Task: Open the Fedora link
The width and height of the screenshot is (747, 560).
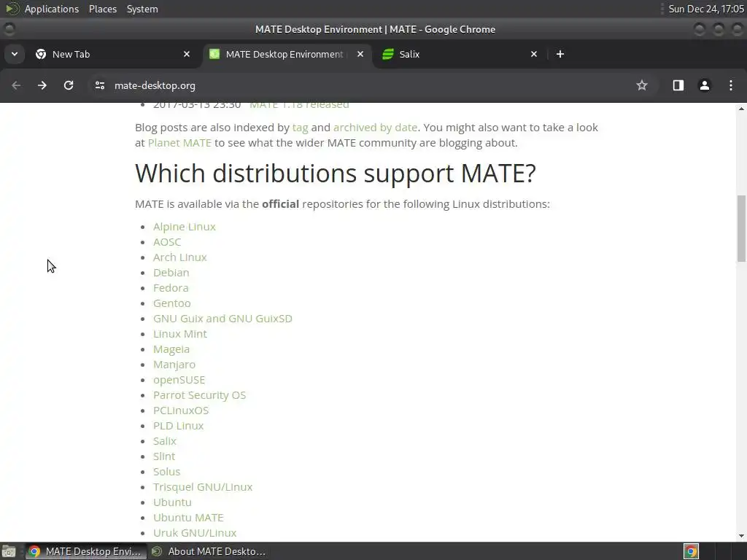Action: coord(171,287)
